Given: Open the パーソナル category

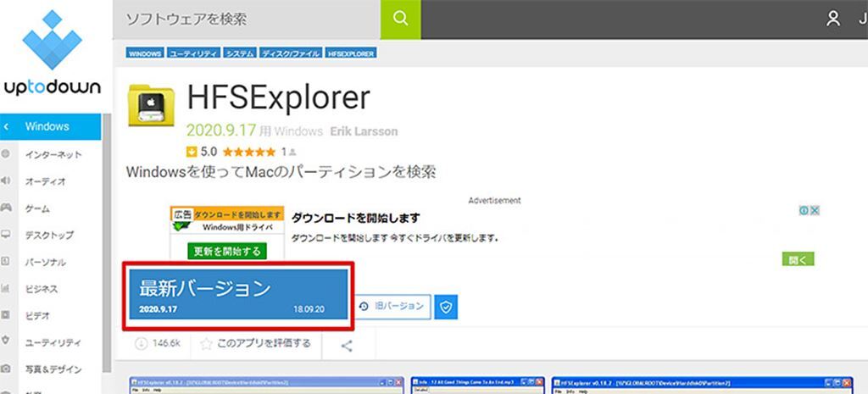Looking at the screenshot, I should 46,262.
